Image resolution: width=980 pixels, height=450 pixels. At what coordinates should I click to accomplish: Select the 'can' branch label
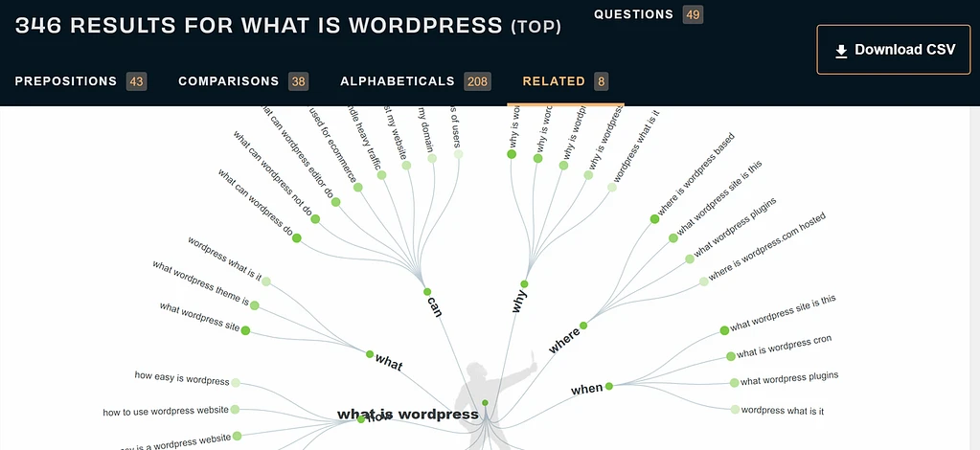click(x=435, y=306)
